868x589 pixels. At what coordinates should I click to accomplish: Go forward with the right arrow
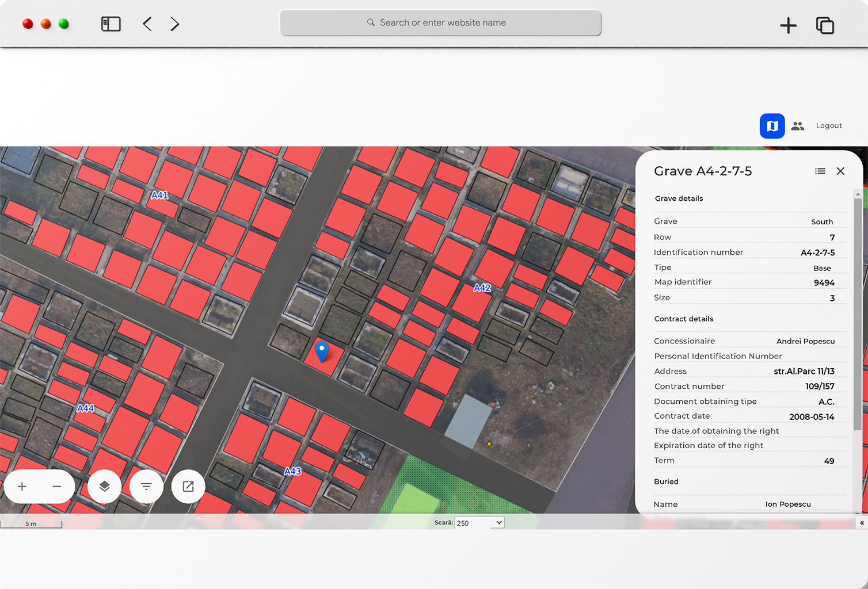tap(175, 24)
